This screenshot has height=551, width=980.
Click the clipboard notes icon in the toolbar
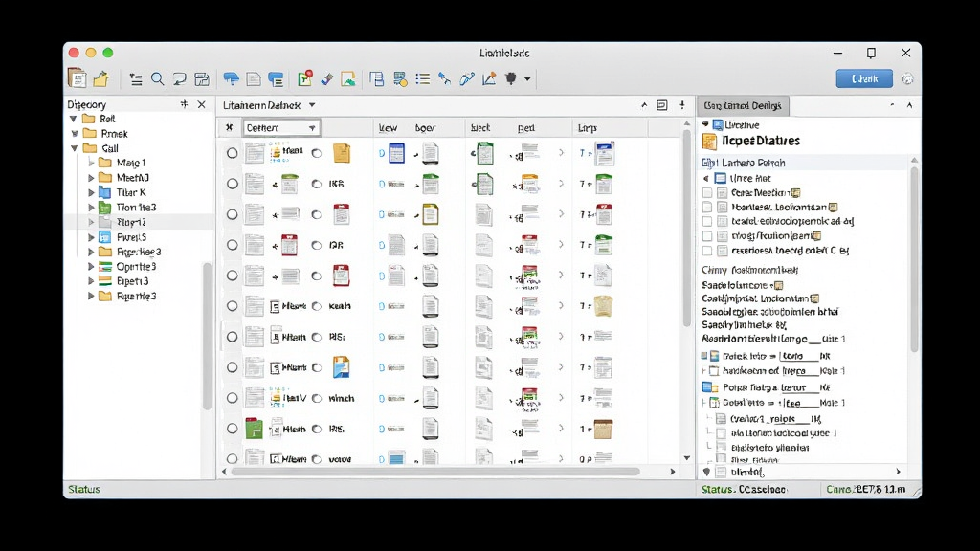coord(78,78)
